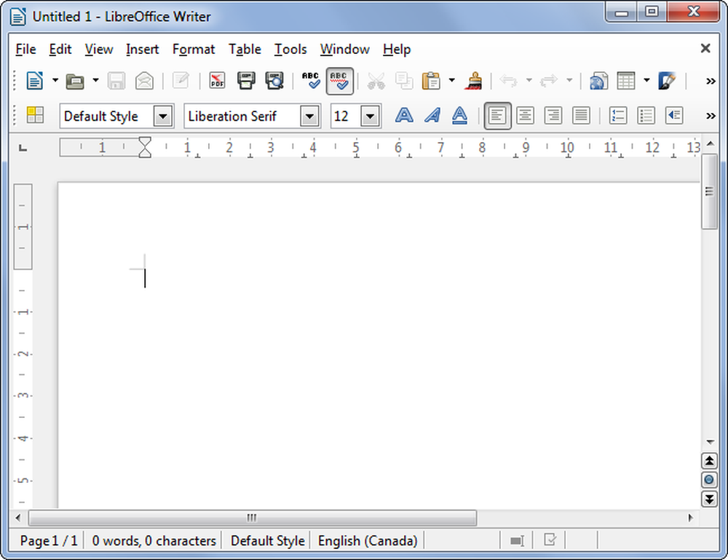The height and width of the screenshot is (560, 728).
Task: Show Draw Functions icon
Action: pos(667,81)
